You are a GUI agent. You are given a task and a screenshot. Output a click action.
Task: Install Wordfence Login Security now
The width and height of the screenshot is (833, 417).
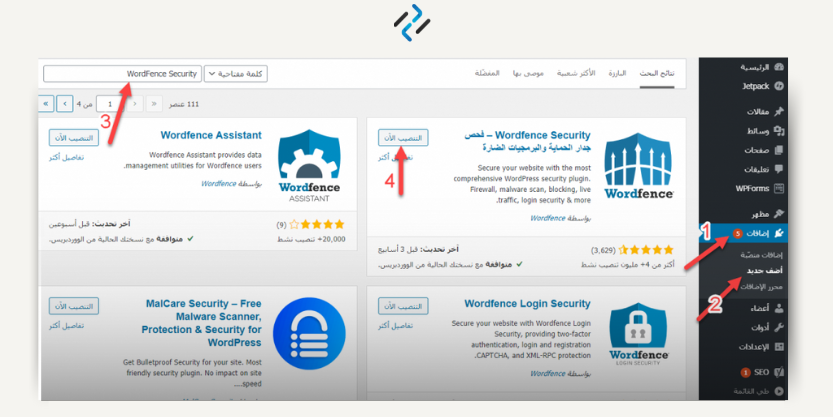(403, 306)
